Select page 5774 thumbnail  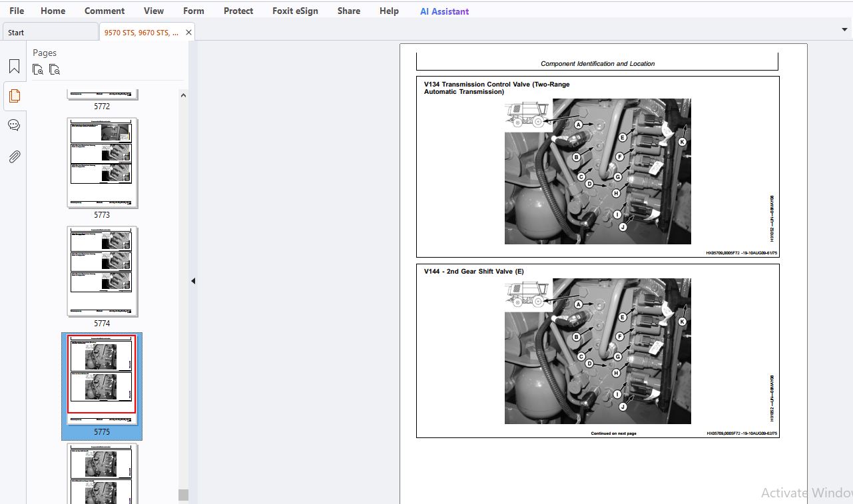click(x=102, y=271)
